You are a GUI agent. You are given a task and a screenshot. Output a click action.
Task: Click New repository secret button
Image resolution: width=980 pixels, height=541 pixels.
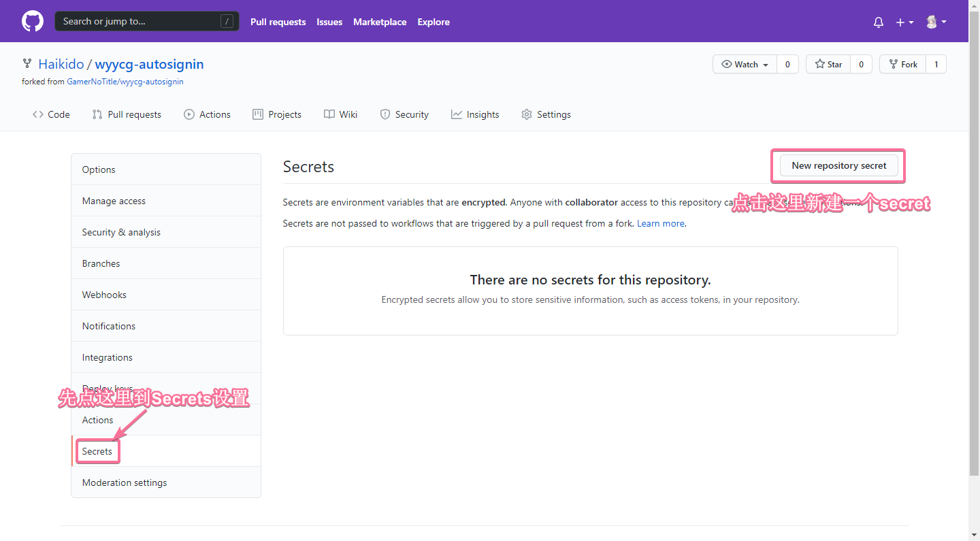[x=838, y=165]
